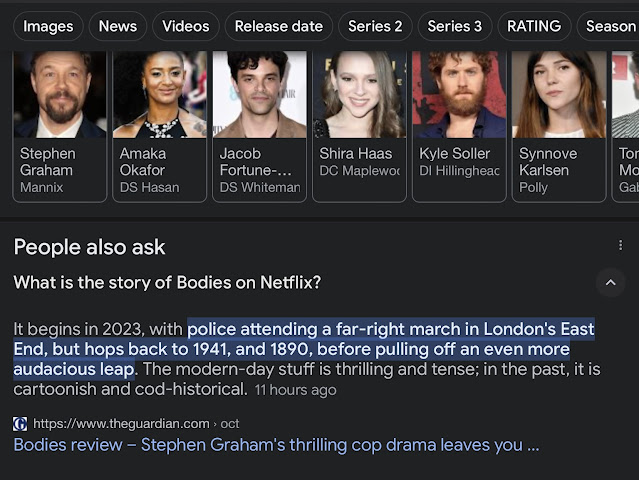The image size is (639, 480).
Task: Open the Videos filter chip
Action: click(186, 26)
